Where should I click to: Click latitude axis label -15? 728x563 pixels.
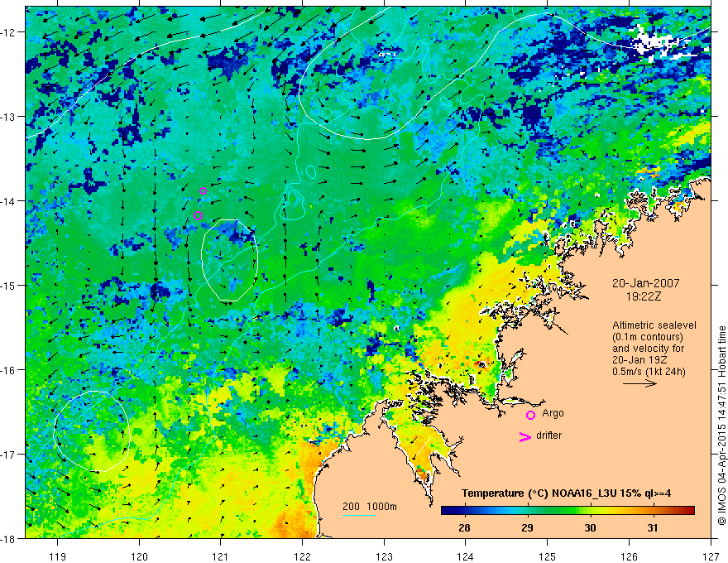click(x=8, y=285)
